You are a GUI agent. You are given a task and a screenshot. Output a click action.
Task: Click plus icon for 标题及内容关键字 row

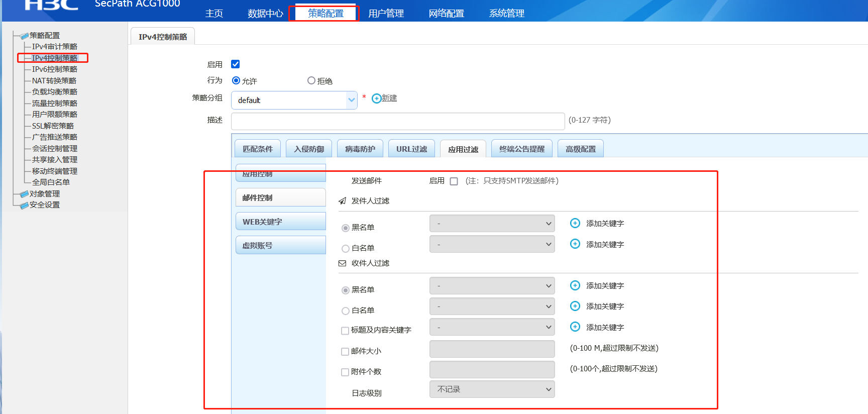click(575, 327)
